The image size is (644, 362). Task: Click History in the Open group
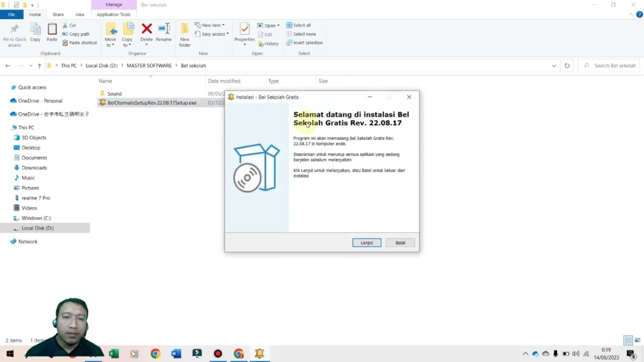(x=268, y=44)
